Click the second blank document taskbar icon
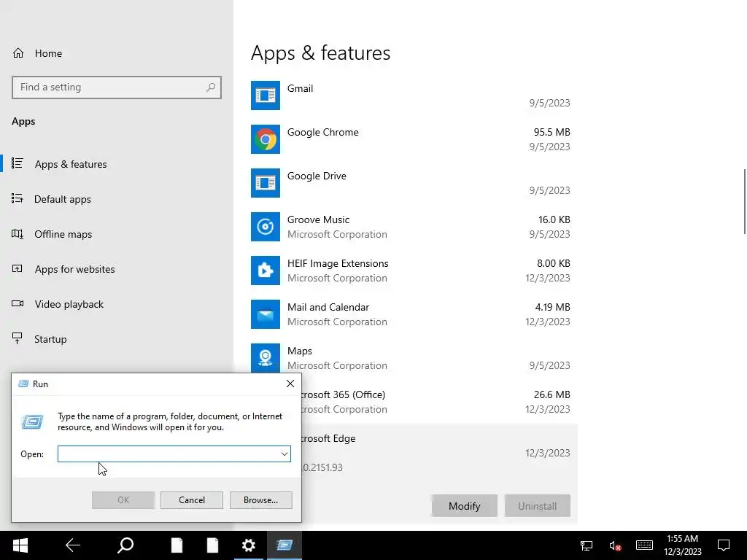This screenshot has width=747, height=560. pos(212,545)
